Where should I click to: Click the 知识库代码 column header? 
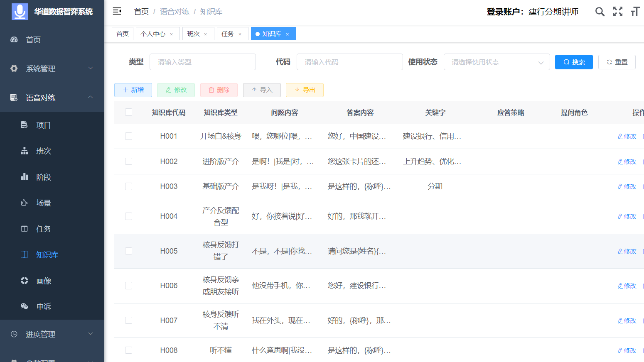click(x=169, y=113)
